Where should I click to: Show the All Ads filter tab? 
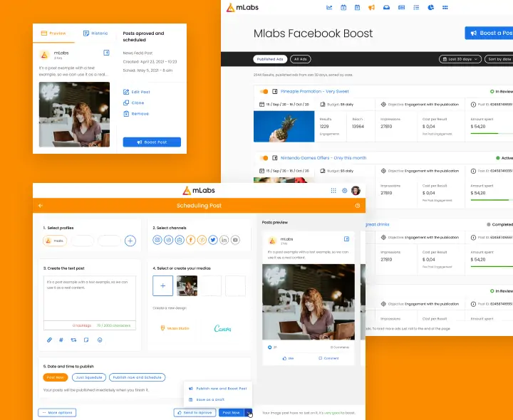coord(301,59)
